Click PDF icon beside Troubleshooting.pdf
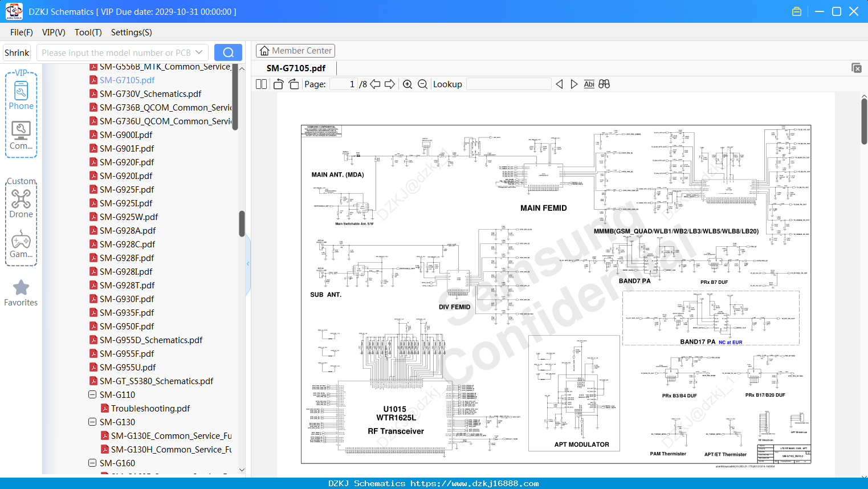868x489 pixels. click(x=105, y=408)
